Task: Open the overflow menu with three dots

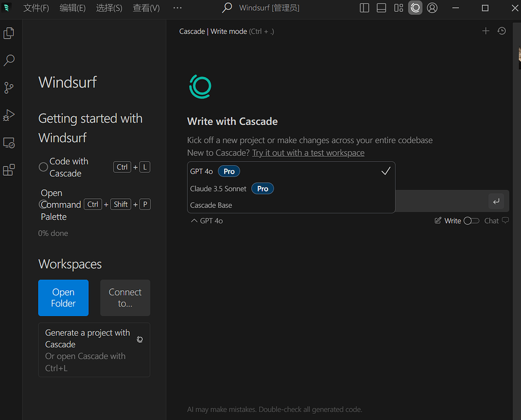Action: click(178, 8)
